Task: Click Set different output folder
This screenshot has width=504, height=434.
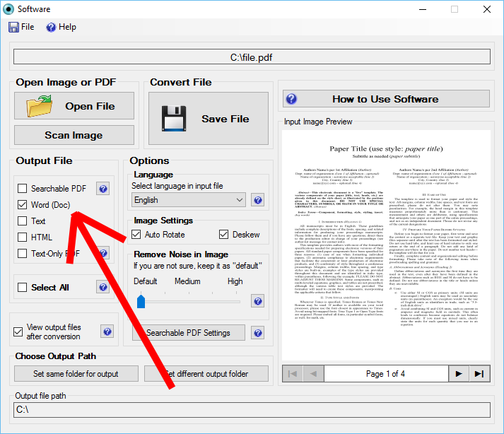Action: [x=206, y=373]
